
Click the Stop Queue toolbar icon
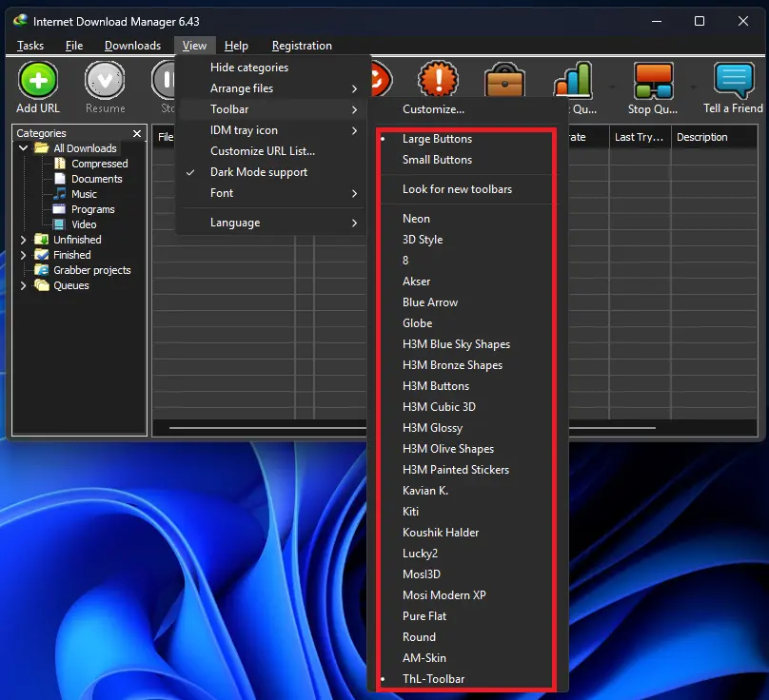(653, 81)
